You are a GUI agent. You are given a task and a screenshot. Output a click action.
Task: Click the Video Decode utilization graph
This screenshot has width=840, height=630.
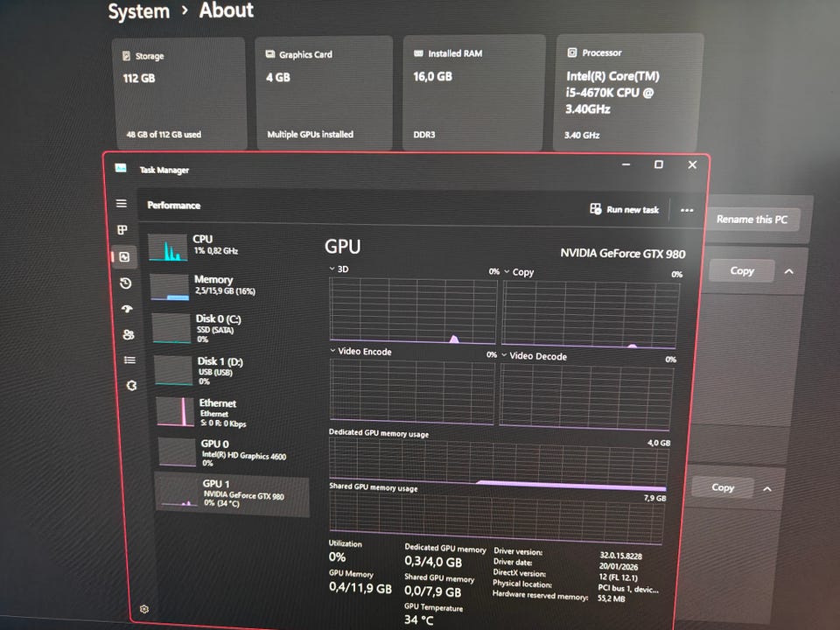pos(586,396)
